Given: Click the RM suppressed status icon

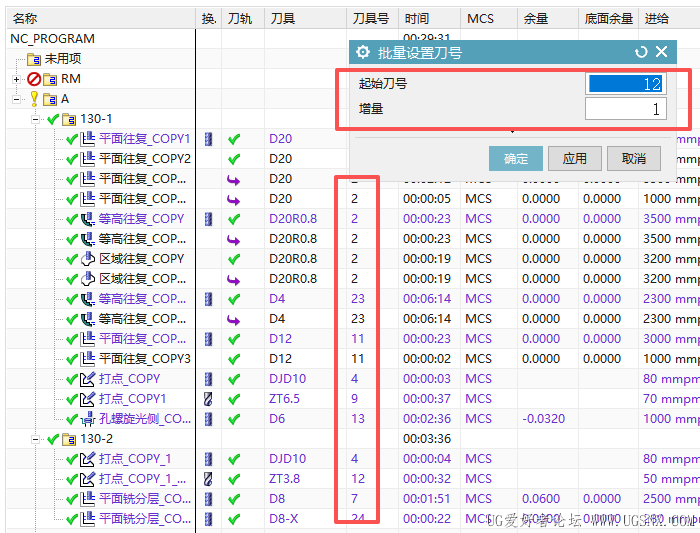Looking at the screenshot, I should (x=34, y=79).
